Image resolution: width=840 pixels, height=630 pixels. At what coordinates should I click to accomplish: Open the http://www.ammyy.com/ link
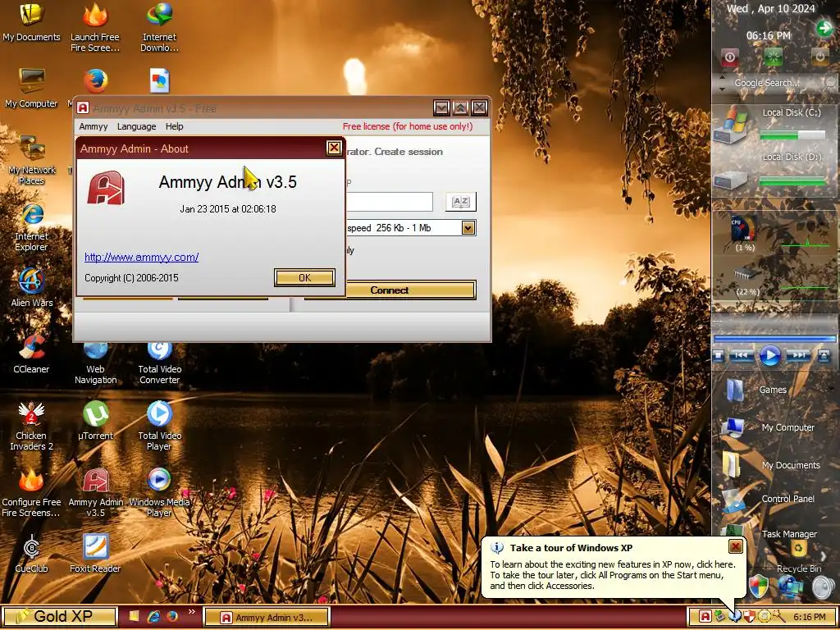click(141, 257)
